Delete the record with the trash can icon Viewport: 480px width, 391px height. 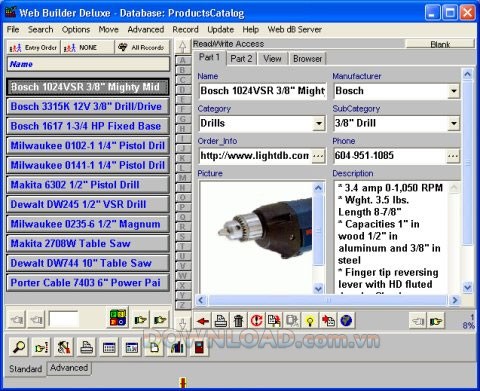(x=238, y=321)
